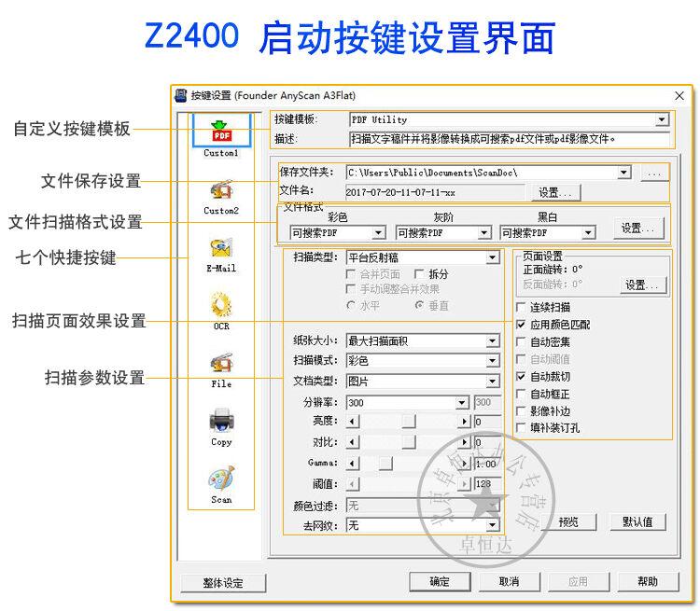Enable 连续扫描 checkbox
This screenshot has width=700, height=611.
[521, 307]
